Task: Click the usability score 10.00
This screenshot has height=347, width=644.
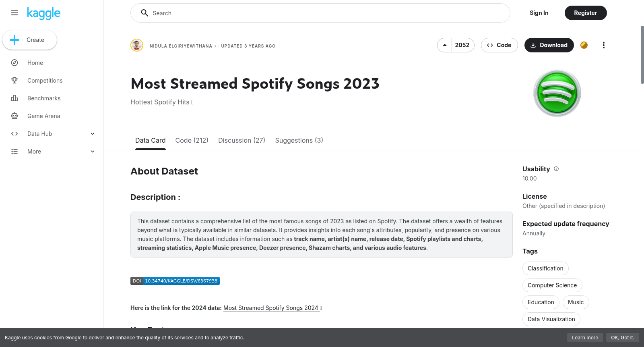Action: [x=529, y=179]
